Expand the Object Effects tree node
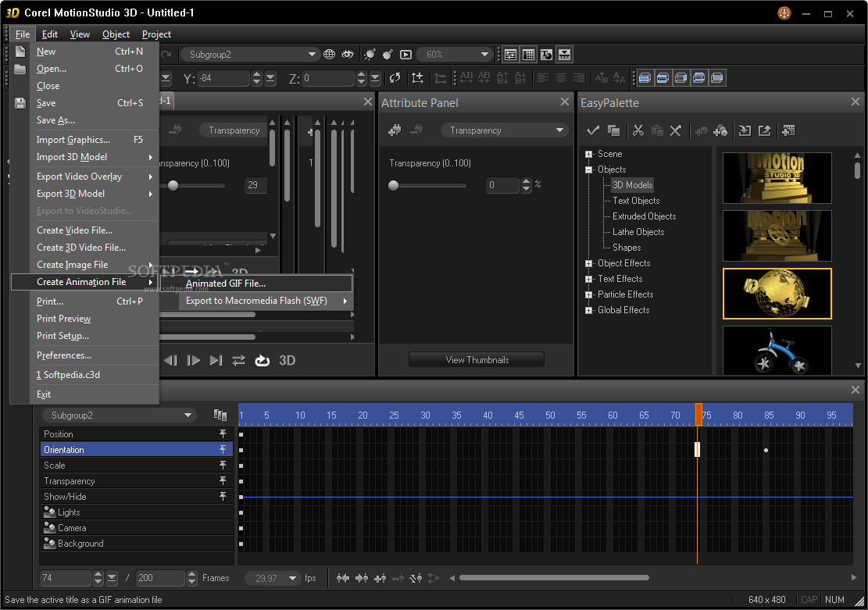 (588, 263)
